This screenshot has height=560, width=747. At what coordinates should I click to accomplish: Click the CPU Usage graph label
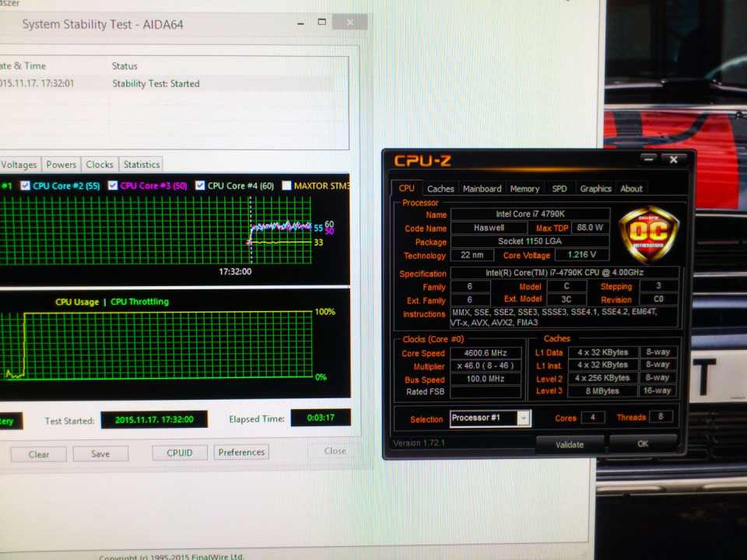pos(77,302)
